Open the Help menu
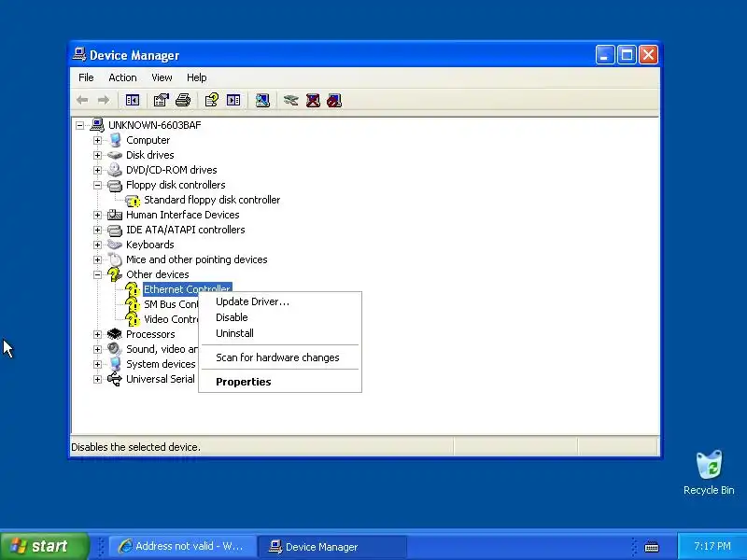This screenshot has height=560, width=747. click(x=196, y=77)
